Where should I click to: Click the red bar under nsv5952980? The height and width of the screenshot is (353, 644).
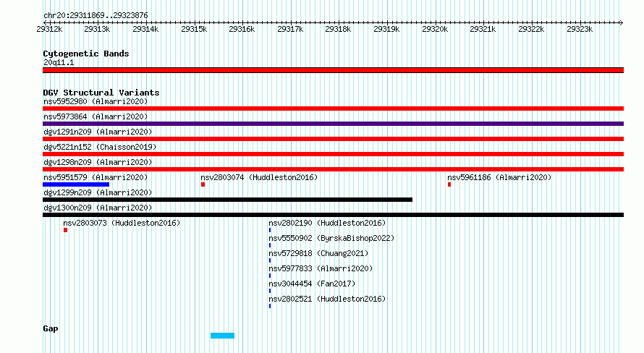tap(333, 109)
